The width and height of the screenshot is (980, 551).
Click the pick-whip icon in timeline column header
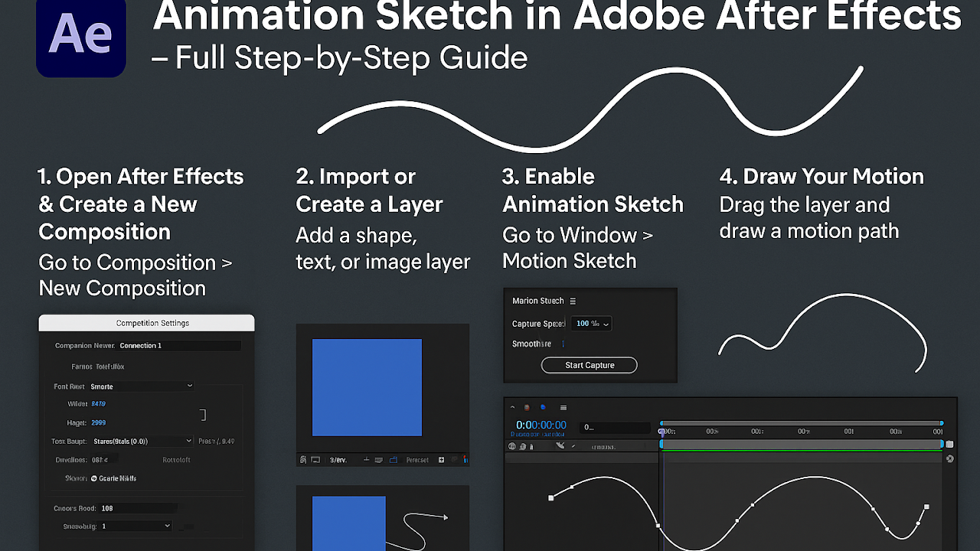[x=560, y=445]
